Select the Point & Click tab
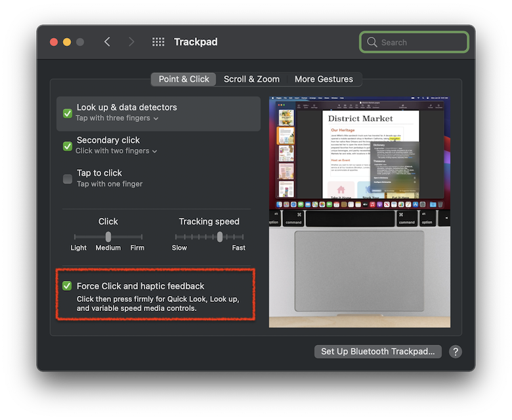The width and height of the screenshot is (512, 420). (x=184, y=79)
